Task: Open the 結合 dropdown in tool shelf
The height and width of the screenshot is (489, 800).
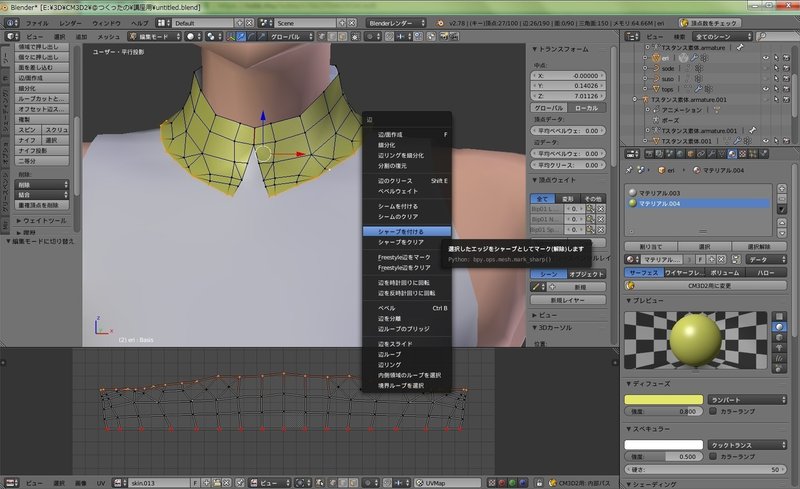Action: click(x=42, y=195)
